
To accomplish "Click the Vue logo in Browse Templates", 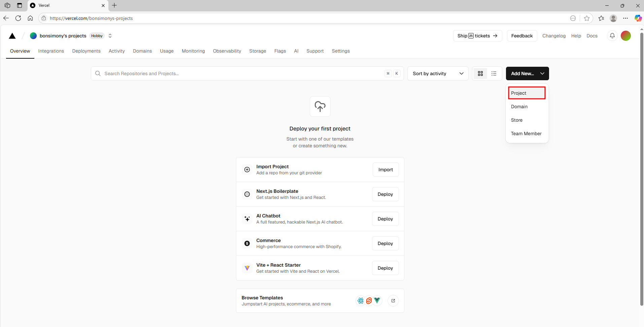I will [x=377, y=300].
